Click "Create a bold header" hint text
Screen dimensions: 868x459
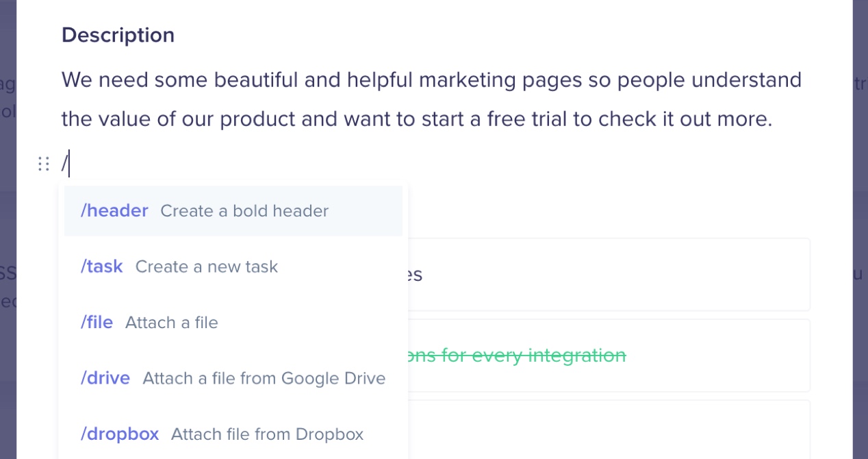pos(244,211)
